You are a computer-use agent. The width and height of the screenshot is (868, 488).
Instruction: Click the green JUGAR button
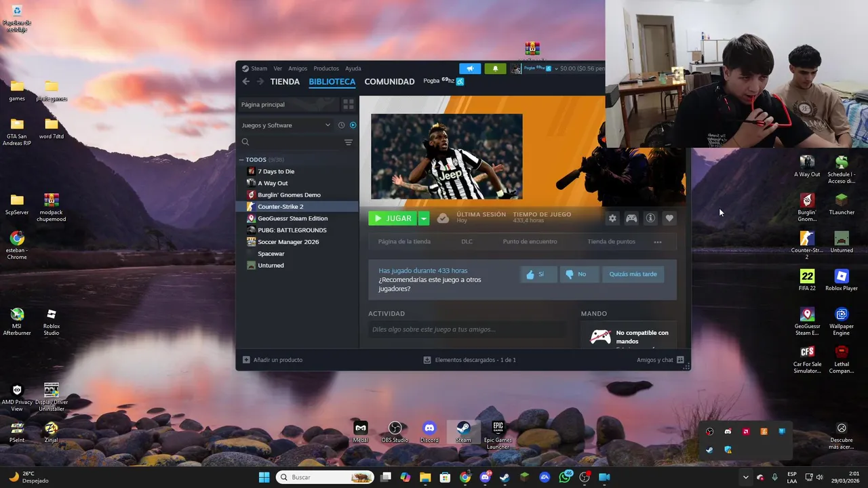[393, 218]
